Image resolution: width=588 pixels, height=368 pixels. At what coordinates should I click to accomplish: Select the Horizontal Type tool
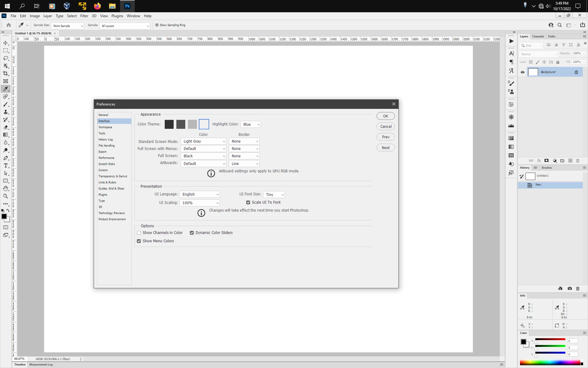[6, 166]
